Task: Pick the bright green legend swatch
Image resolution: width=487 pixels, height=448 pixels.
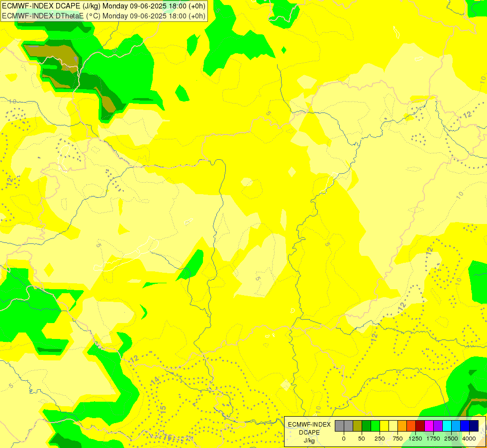Action: pyautogui.click(x=376, y=426)
